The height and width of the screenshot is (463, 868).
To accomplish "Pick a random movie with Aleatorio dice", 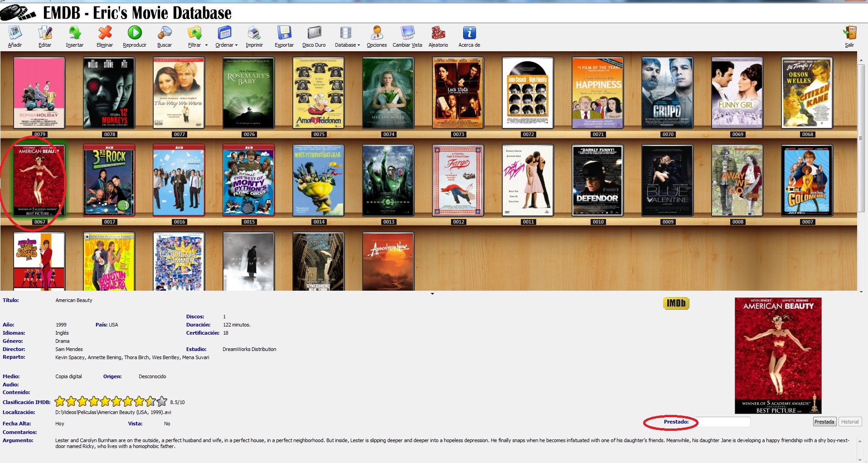I will (x=438, y=34).
